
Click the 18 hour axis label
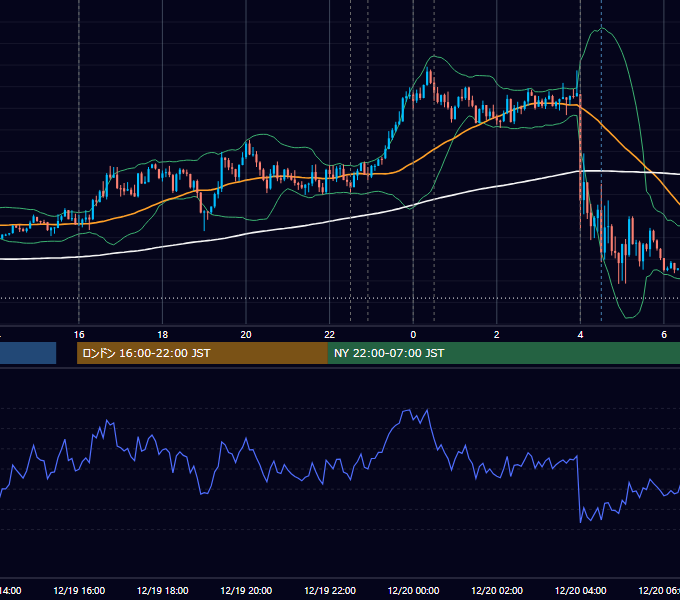pyautogui.click(x=163, y=335)
